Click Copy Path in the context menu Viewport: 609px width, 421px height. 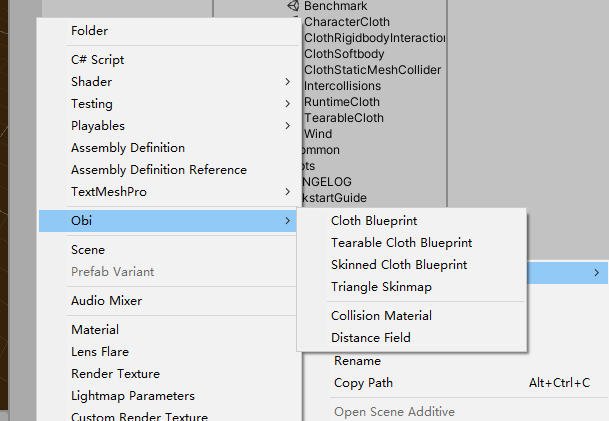pyautogui.click(x=363, y=383)
